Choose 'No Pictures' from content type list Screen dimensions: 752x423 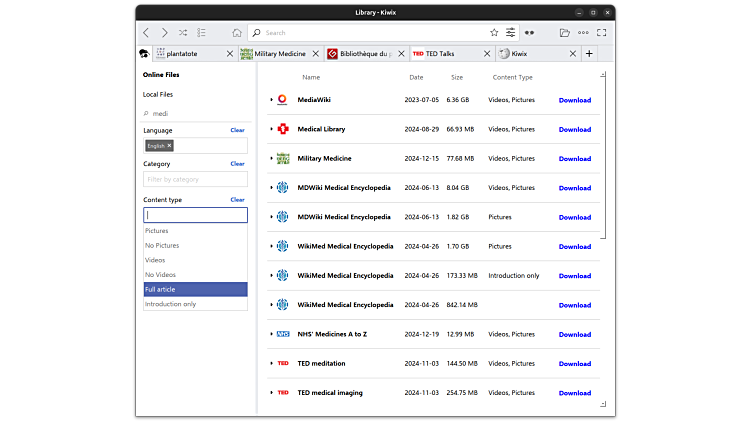coord(195,245)
